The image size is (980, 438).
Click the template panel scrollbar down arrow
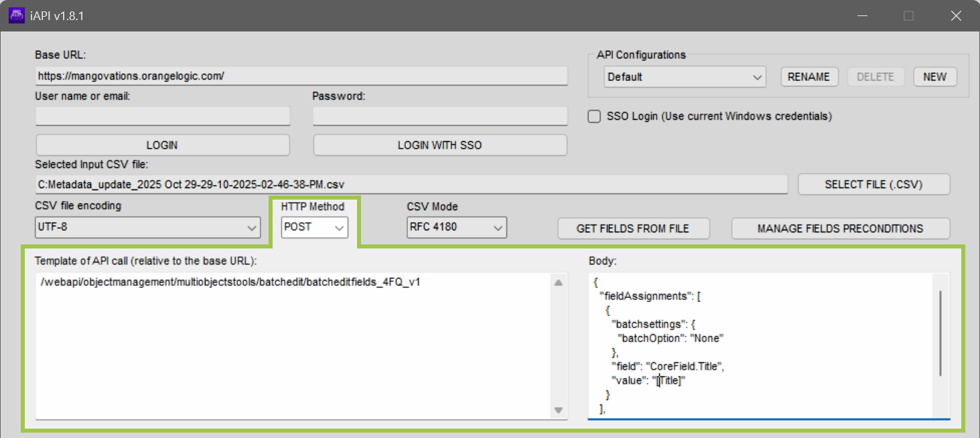click(x=557, y=409)
